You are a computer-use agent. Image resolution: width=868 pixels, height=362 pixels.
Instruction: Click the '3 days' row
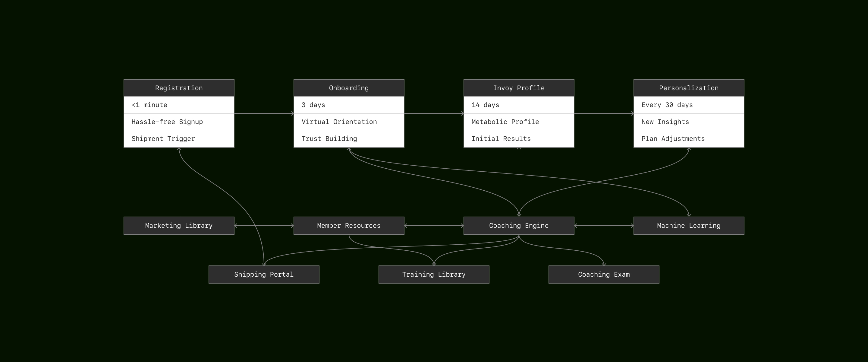point(349,105)
